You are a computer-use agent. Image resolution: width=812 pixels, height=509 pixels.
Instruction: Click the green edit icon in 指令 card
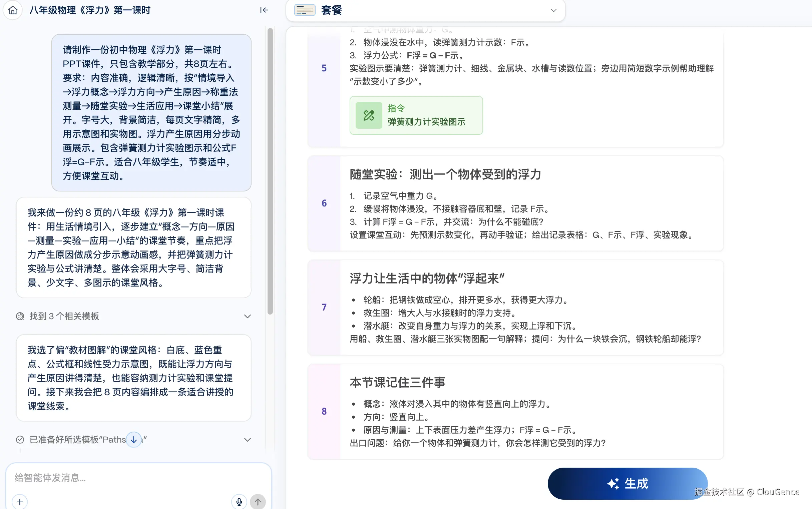[369, 115]
